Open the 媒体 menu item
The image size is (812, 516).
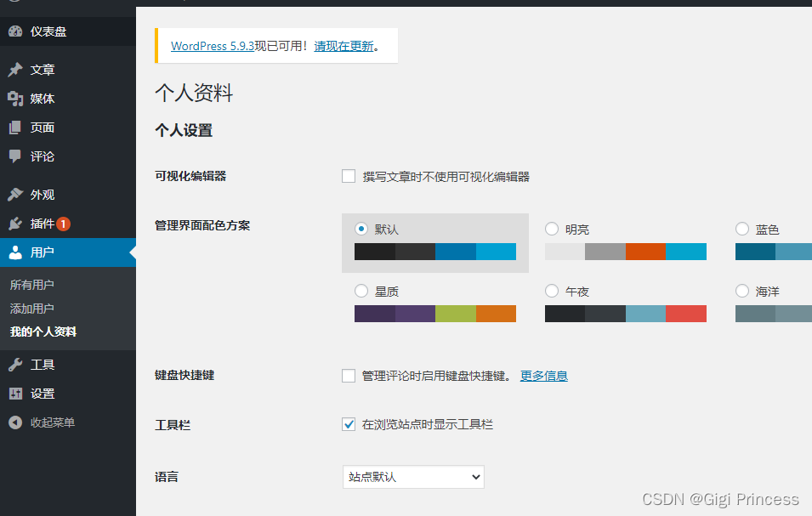tap(68, 99)
